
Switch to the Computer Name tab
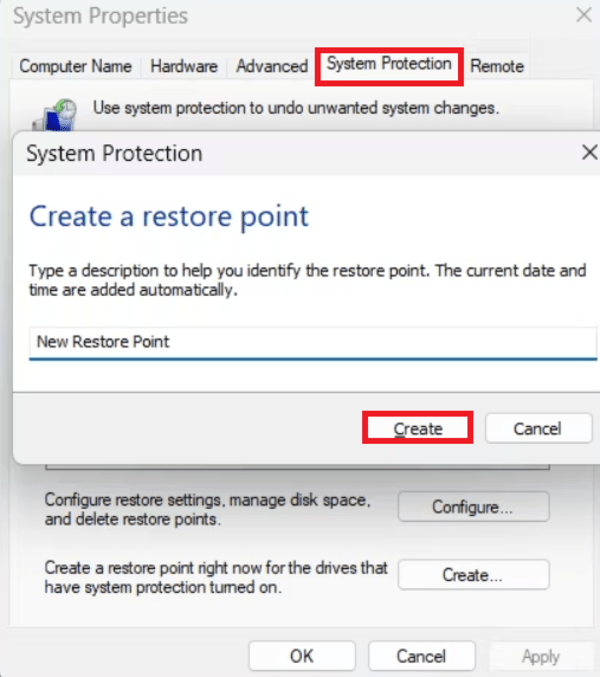(75, 66)
